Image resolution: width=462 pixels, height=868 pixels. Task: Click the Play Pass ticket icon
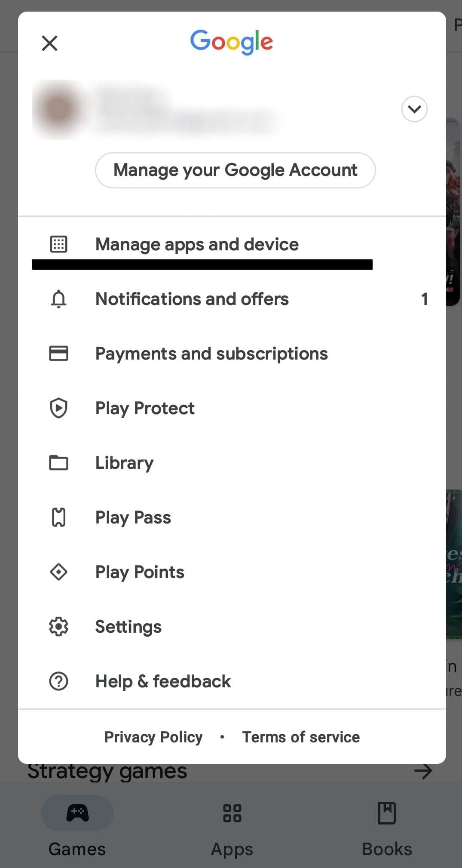(x=58, y=517)
